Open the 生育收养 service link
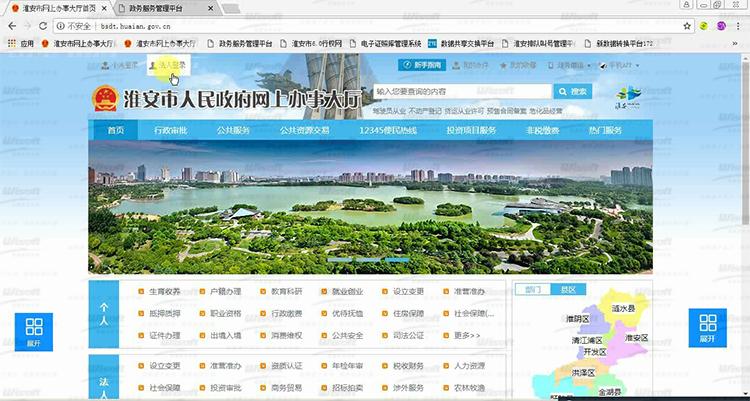Image resolution: width=750 pixels, height=401 pixels. point(165,292)
